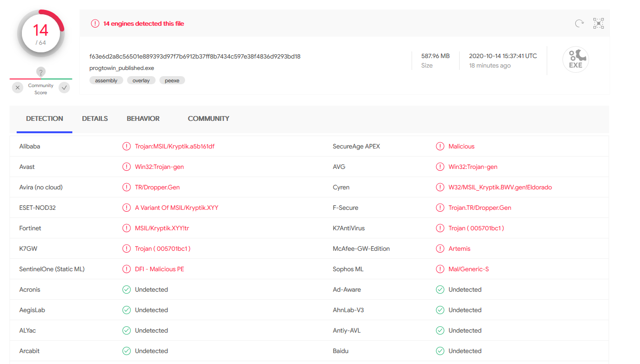Click the F-Secure detection warning icon
Viewport: 640px width, 364px height.
(440, 208)
